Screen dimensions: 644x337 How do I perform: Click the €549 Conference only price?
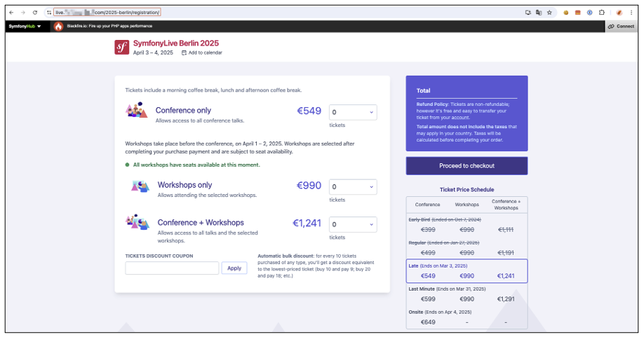pos(309,111)
